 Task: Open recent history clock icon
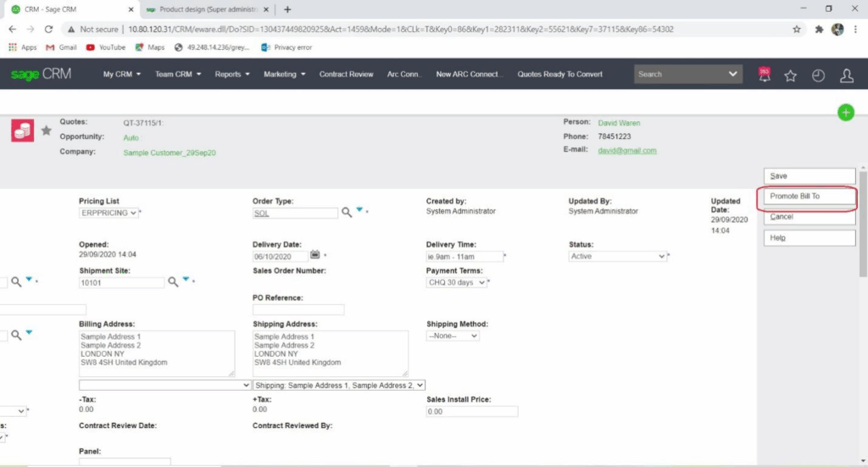818,75
